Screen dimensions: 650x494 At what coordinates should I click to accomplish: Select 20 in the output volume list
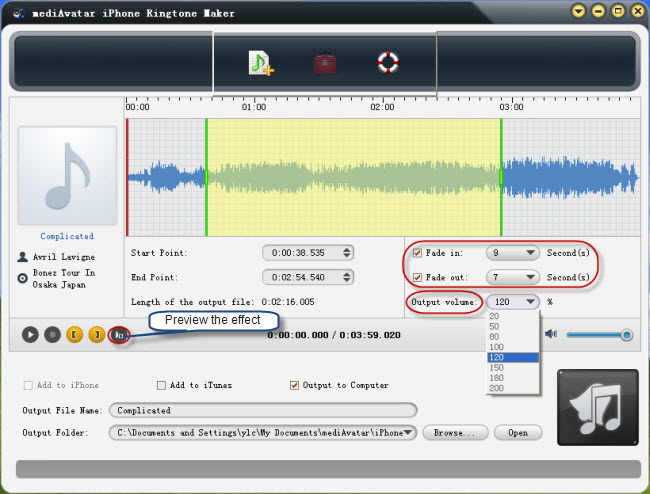[513, 316]
